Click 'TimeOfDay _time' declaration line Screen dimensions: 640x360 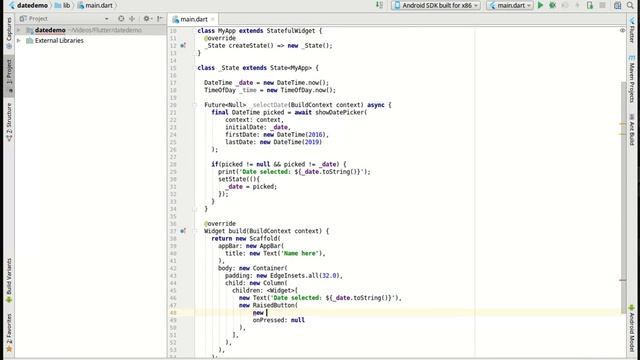(270, 90)
